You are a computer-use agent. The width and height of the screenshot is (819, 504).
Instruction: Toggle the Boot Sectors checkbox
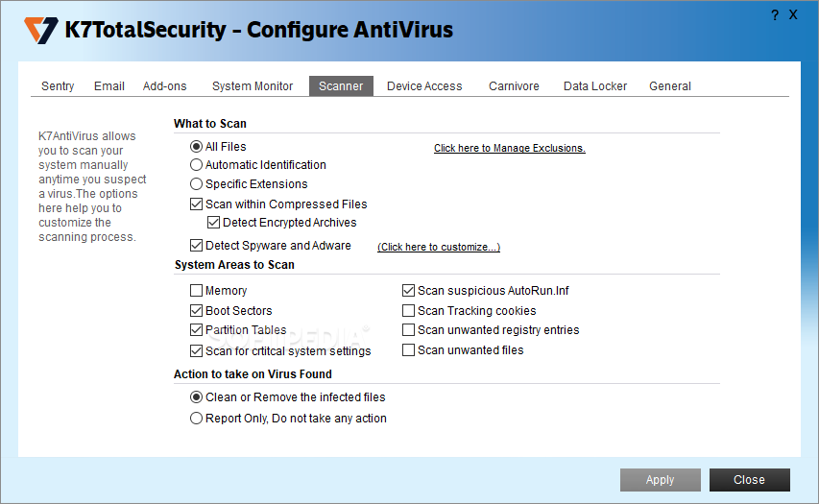[x=196, y=311]
